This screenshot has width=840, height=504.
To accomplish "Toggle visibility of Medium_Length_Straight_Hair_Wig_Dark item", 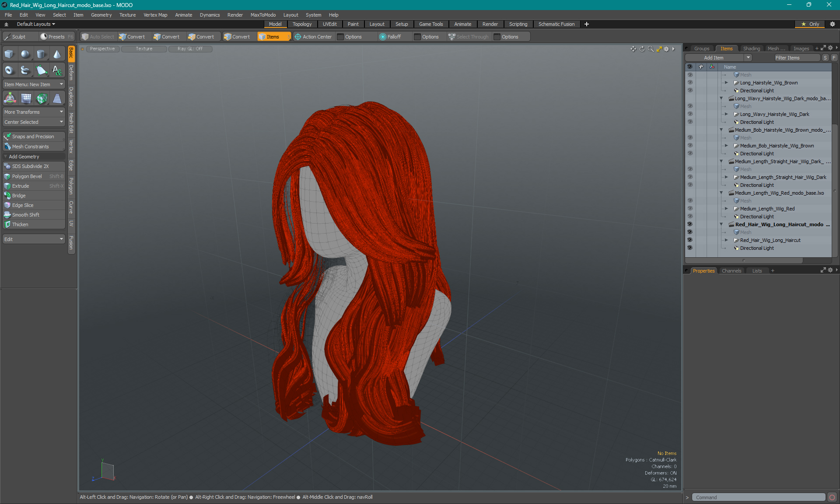I will (x=690, y=177).
